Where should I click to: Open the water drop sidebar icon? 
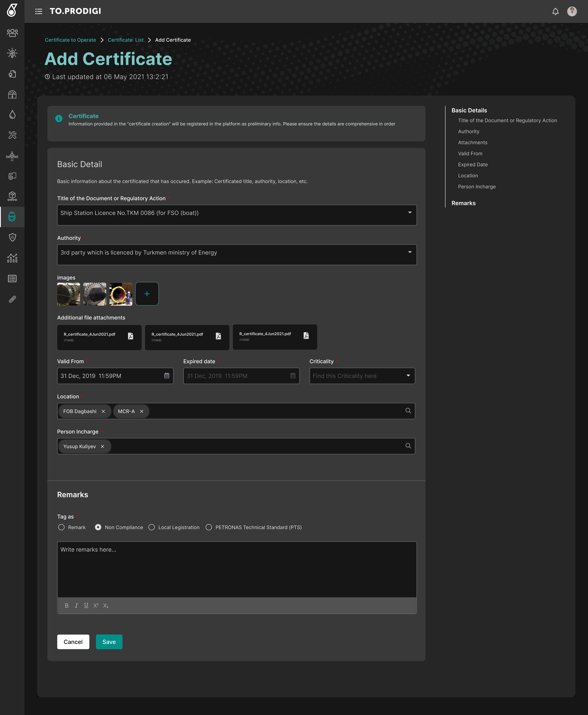click(12, 115)
